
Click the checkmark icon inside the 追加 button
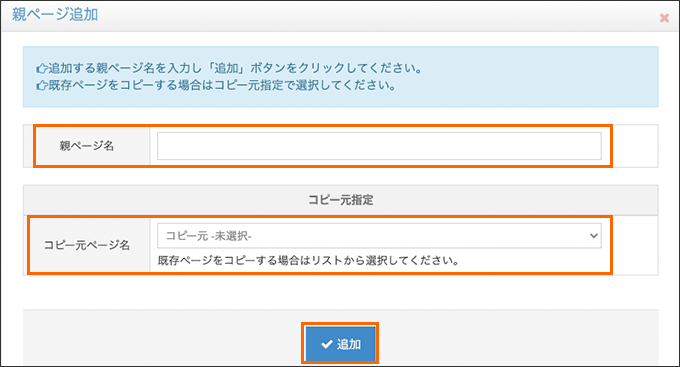coord(327,344)
